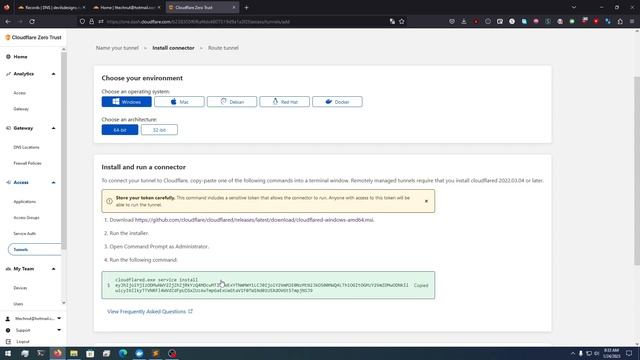Show hidden system tray icons

573,353
